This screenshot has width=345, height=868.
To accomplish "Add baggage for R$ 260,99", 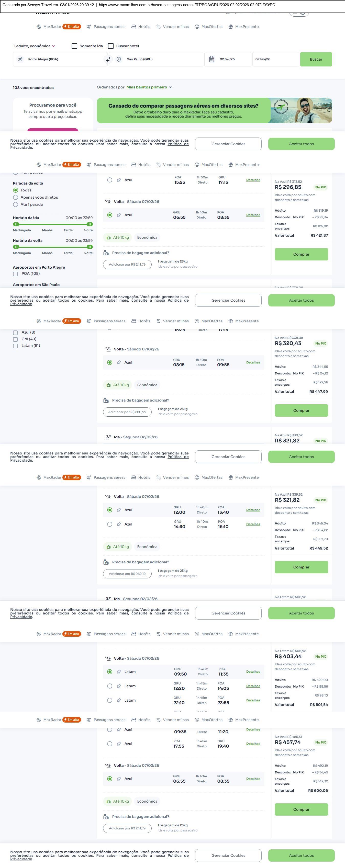I will pyautogui.click(x=127, y=412).
